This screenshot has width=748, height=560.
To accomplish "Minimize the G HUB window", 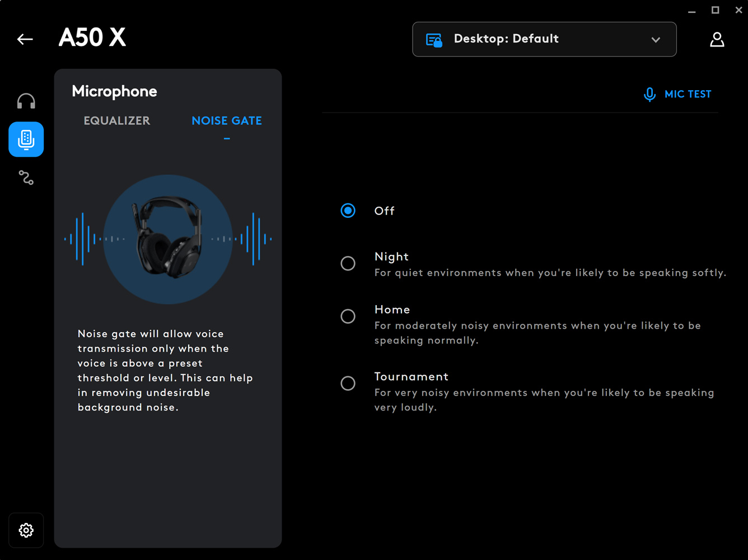I will click(x=692, y=11).
